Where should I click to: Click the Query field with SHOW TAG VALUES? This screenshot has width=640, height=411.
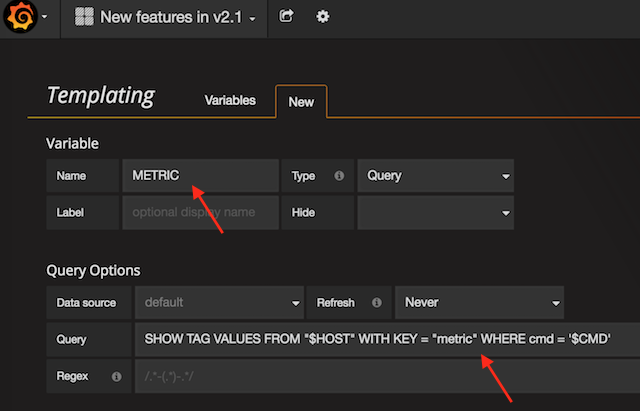point(385,339)
